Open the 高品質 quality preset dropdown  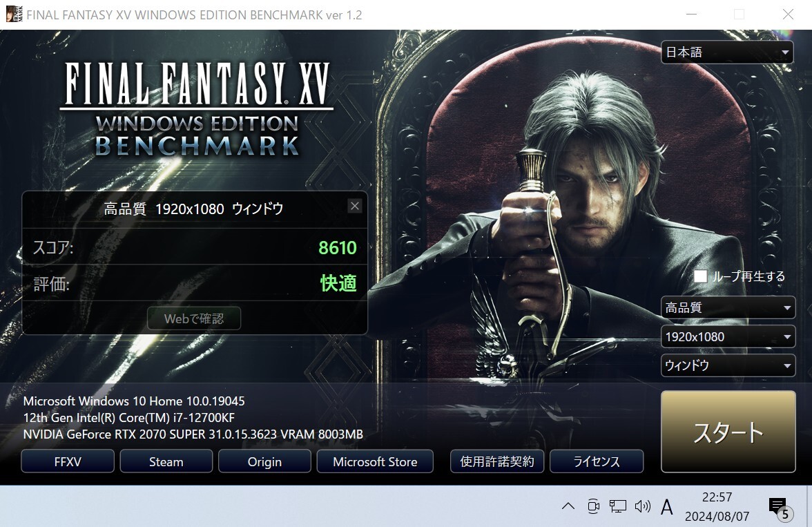(728, 308)
